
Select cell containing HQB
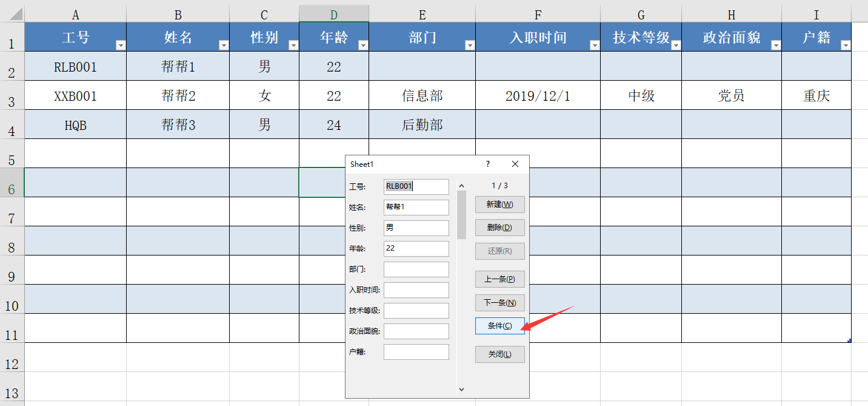tap(76, 124)
